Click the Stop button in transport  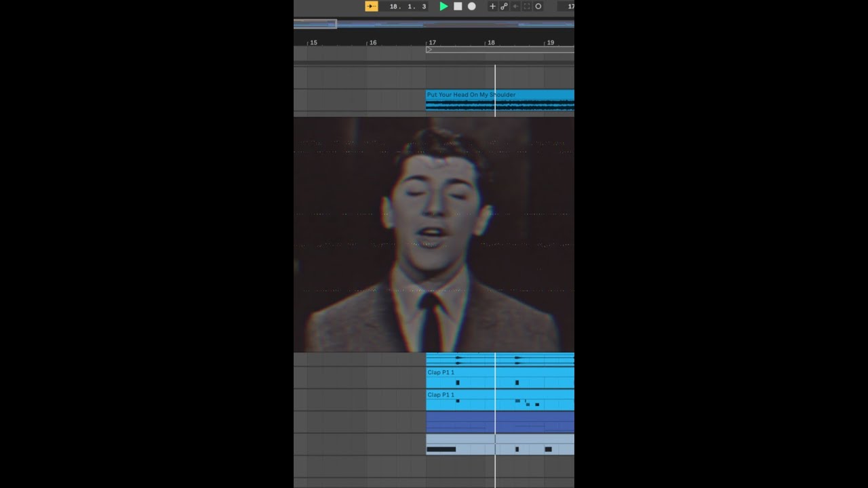pos(458,6)
